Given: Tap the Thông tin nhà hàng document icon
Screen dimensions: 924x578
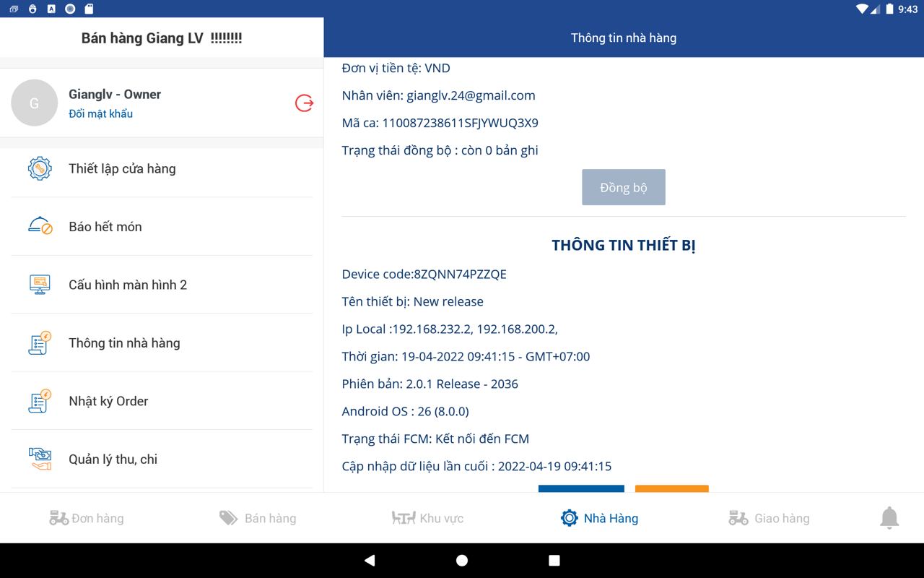Looking at the screenshot, I should pyautogui.click(x=40, y=343).
